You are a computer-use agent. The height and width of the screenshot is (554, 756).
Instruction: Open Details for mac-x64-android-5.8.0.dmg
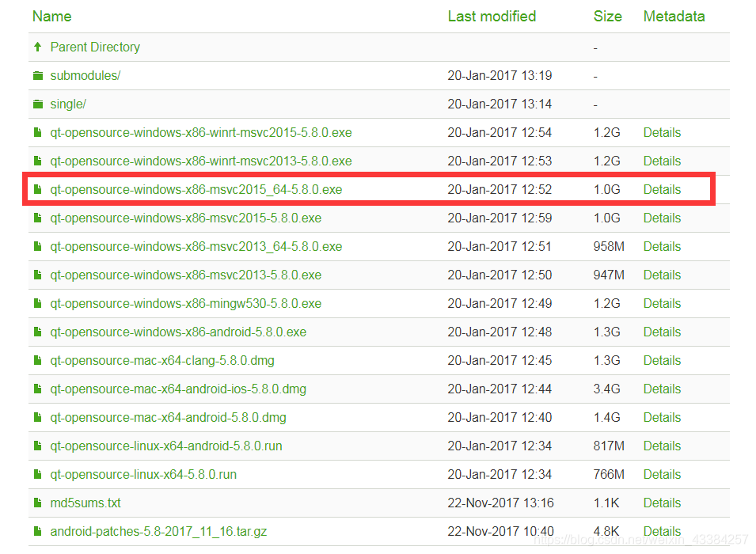coord(662,417)
